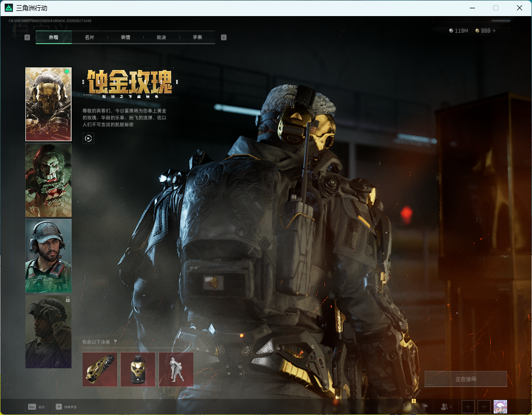Select the gold skull operator skin thumbnail

[x=49, y=104]
